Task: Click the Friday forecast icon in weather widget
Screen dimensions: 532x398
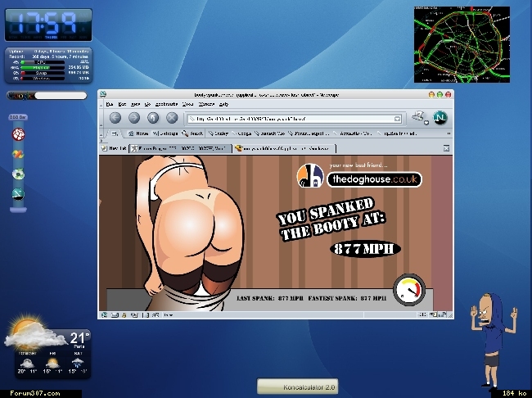Action: click(x=52, y=363)
